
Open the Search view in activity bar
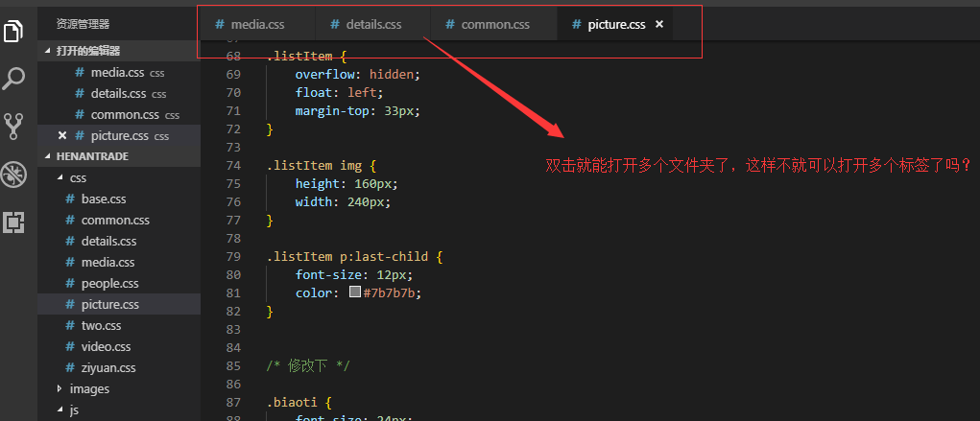[13, 79]
